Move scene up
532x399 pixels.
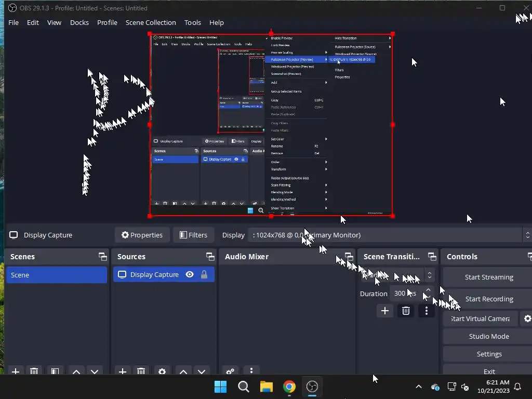click(x=76, y=371)
